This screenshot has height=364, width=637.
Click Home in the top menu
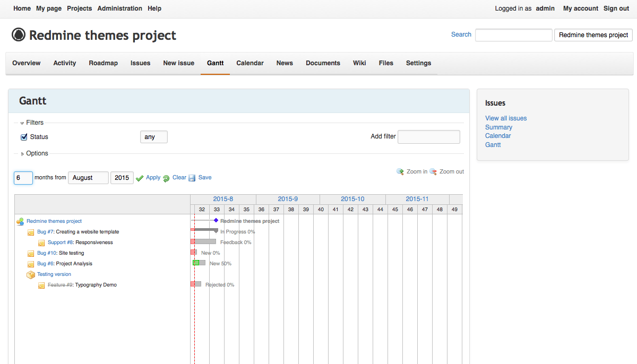pyautogui.click(x=22, y=8)
